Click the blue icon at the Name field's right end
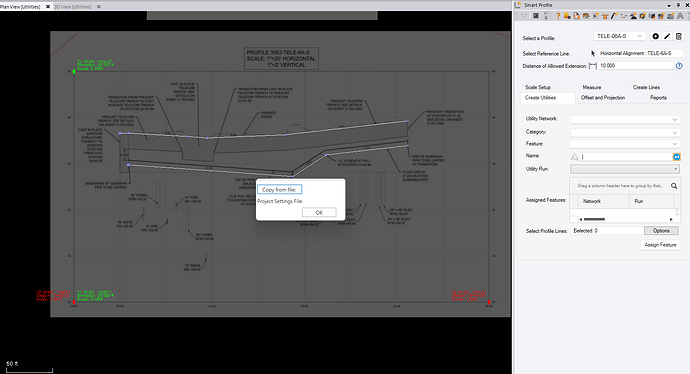The width and height of the screenshot is (690, 374). pyautogui.click(x=676, y=157)
